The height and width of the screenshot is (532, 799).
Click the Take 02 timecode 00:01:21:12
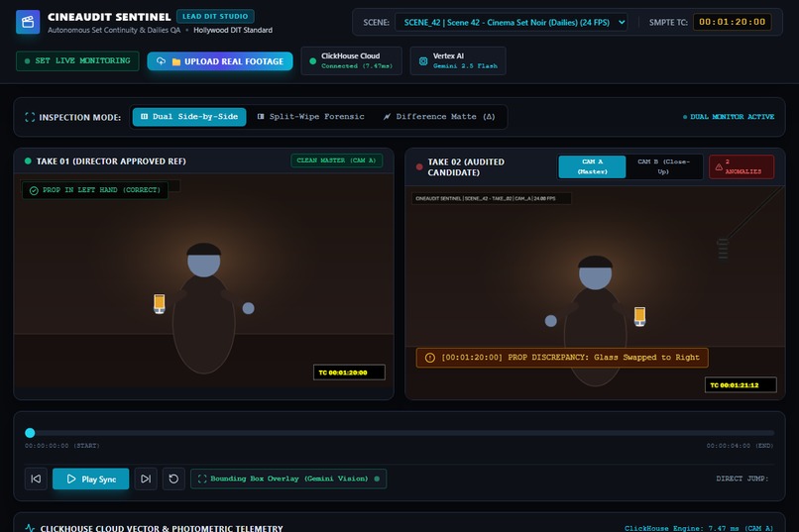(741, 384)
